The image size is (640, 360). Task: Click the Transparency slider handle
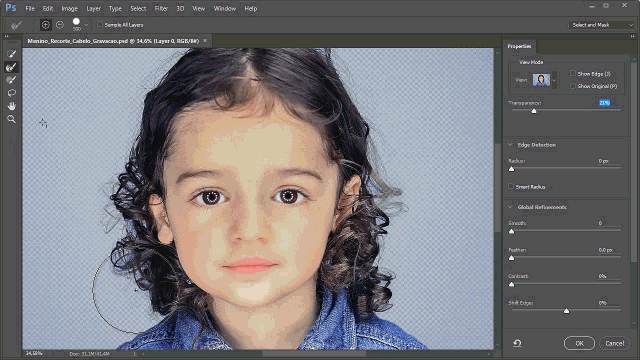pyautogui.click(x=534, y=111)
